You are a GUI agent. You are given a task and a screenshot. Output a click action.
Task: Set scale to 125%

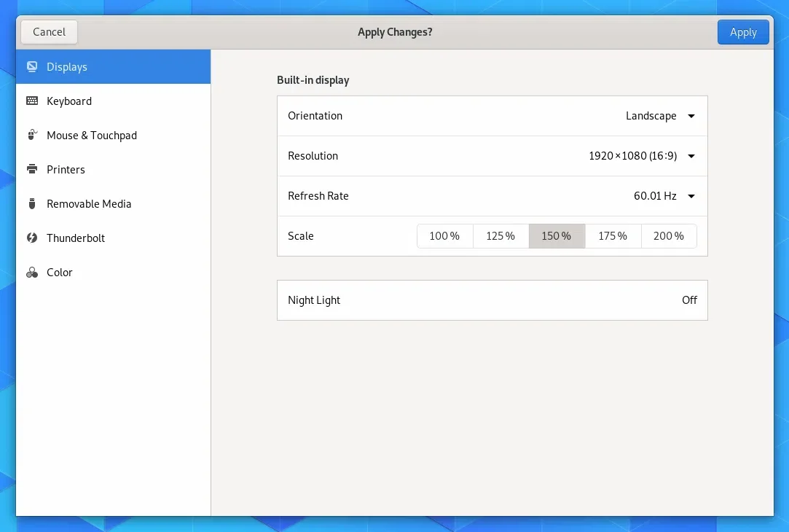click(x=501, y=235)
